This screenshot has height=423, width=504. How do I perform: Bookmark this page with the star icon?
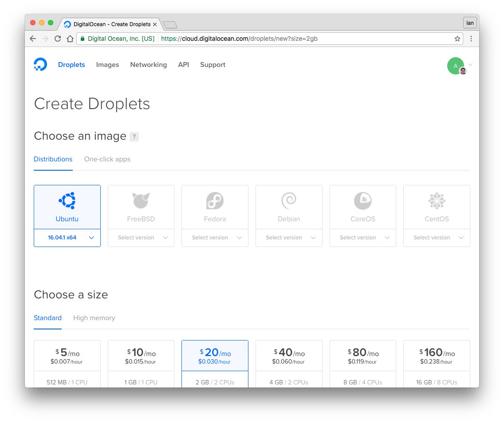pos(457,39)
